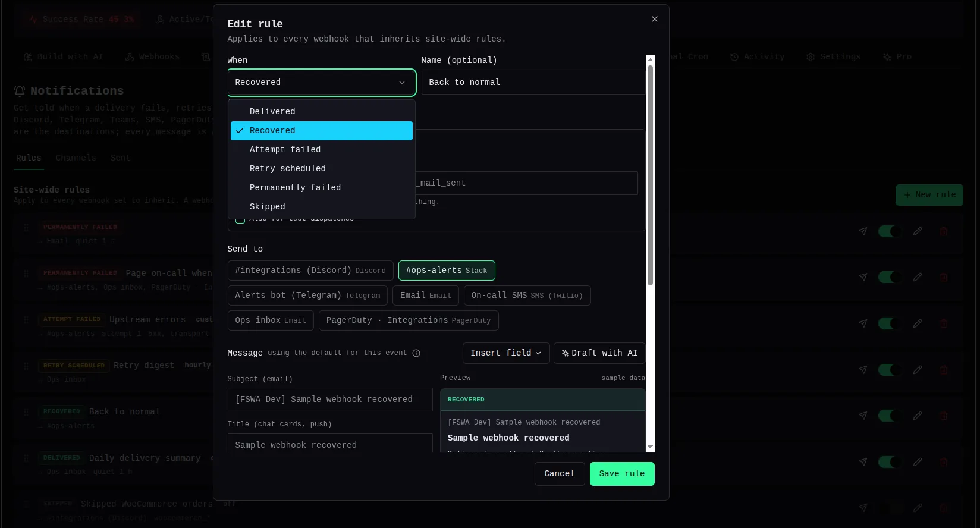The width and height of the screenshot is (980, 528).
Task: Send test for Upstream errors rule
Action: pos(862,323)
